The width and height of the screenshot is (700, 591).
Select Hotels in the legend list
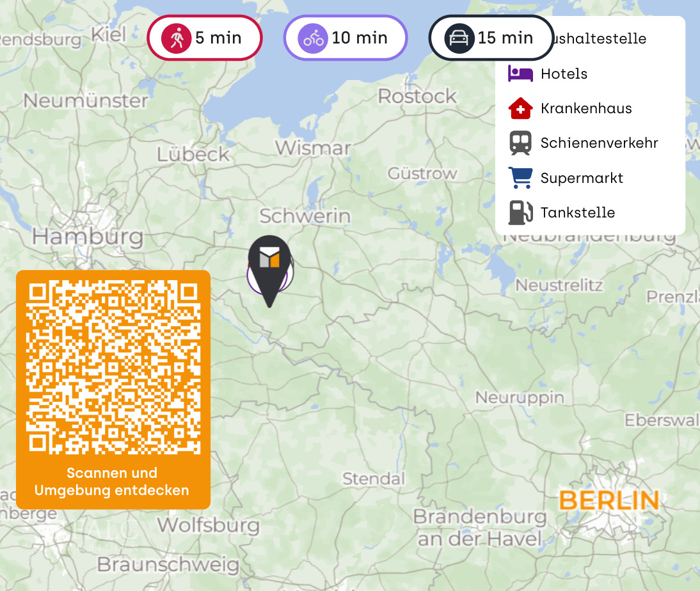pyautogui.click(x=564, y=74)
